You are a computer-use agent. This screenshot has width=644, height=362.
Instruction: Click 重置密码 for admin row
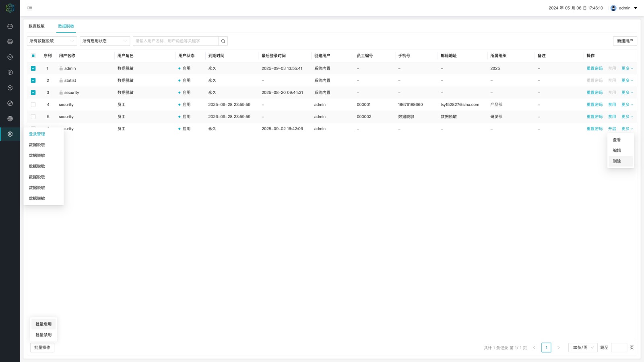[x=594, y=68]
